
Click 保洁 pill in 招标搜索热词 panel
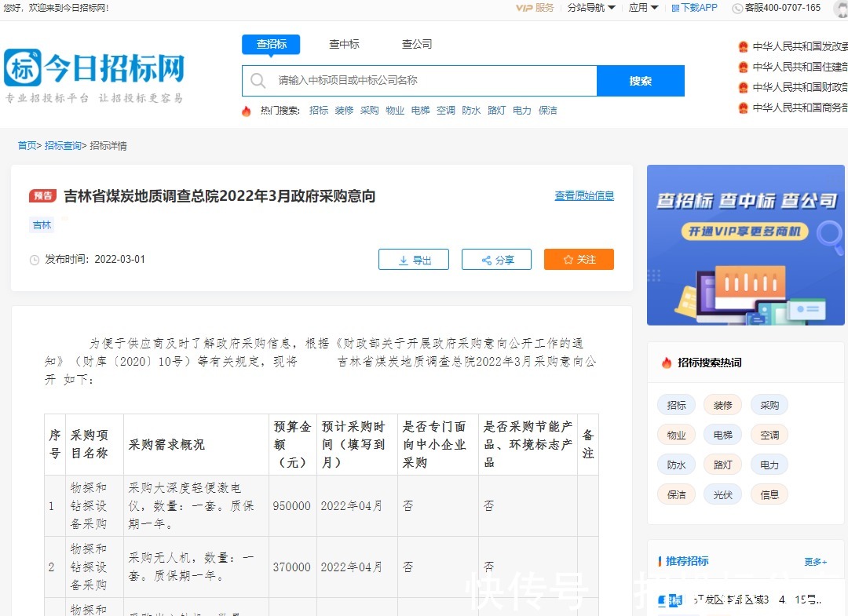click(x=676, y=494)
